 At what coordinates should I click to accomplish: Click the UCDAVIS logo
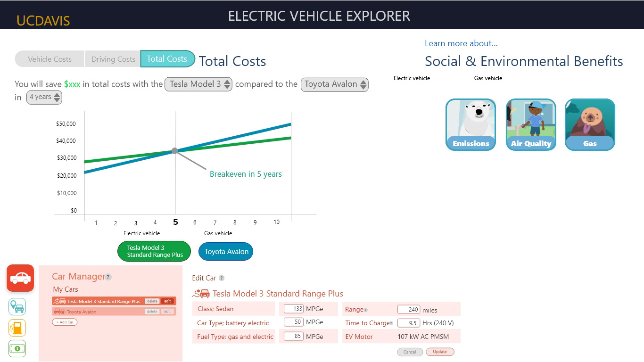pos(43,21)
